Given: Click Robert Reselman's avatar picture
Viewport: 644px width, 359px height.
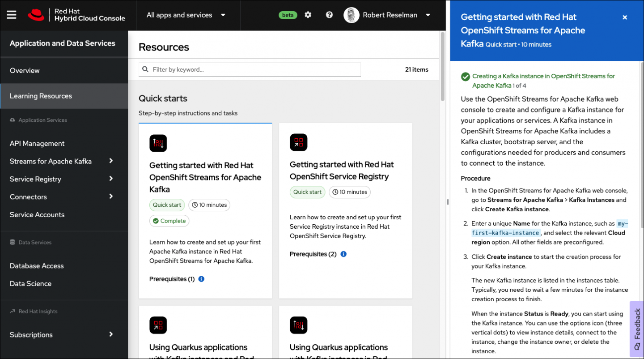Looking at the screenshot, I should pyautogui.click(x=351, y=15).
